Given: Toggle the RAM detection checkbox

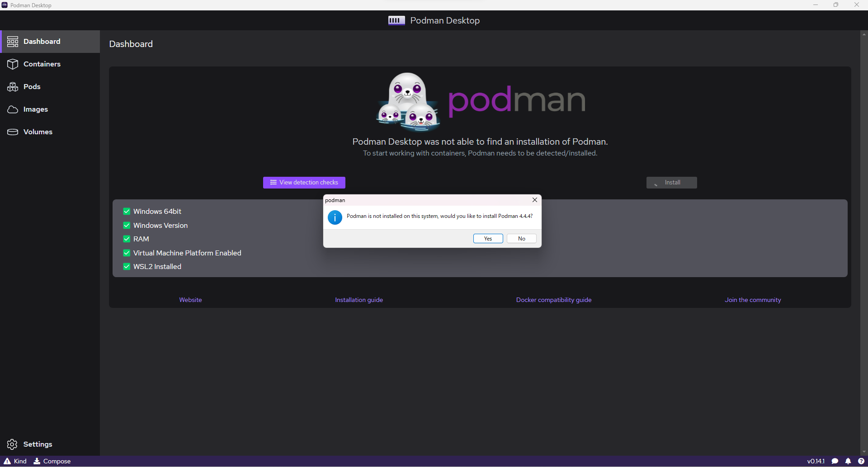Looking at the screenshot, I should [x=127, y=239].
